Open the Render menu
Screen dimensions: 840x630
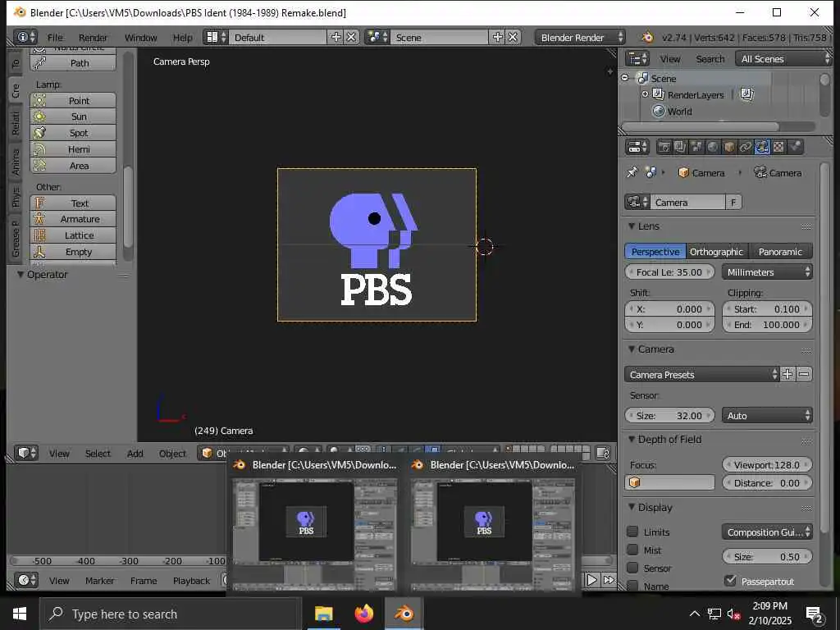tap(93, 38)
